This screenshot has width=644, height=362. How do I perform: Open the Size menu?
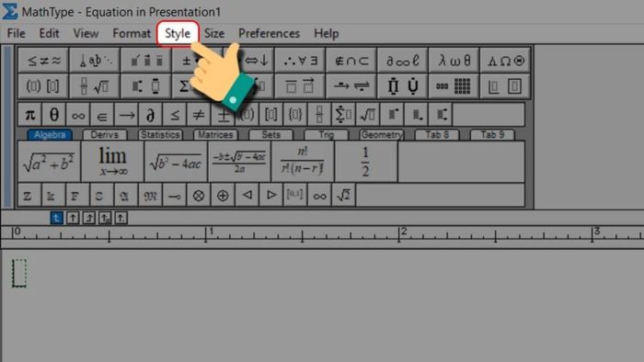tap(214, 33)
